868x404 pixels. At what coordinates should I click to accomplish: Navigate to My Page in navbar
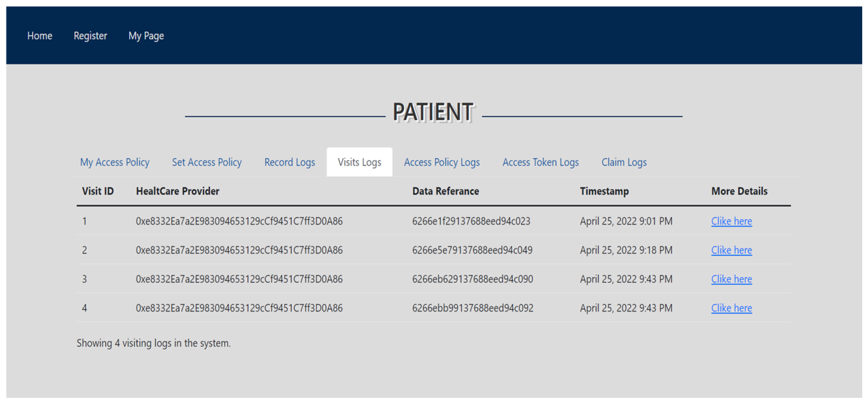(146, 36)
